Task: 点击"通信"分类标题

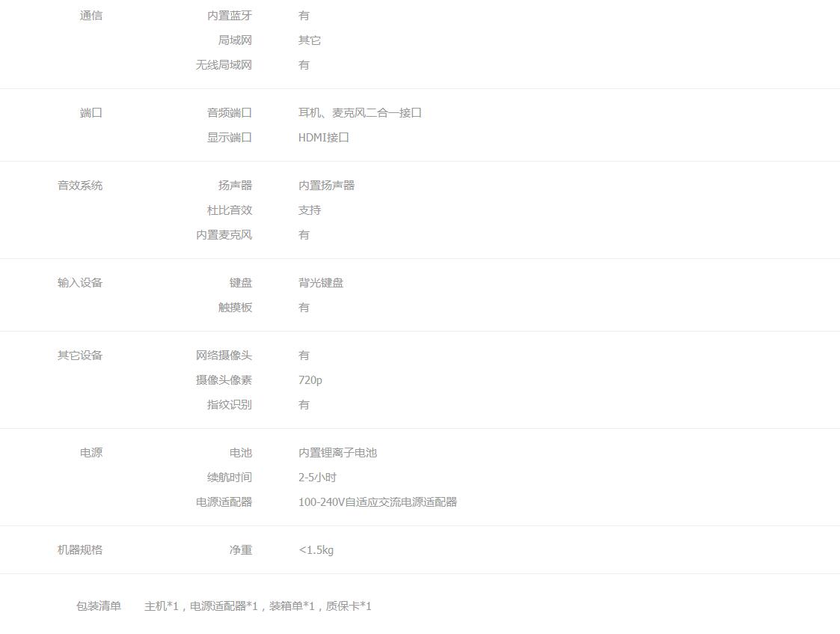Action: click(x=91, y=15)
